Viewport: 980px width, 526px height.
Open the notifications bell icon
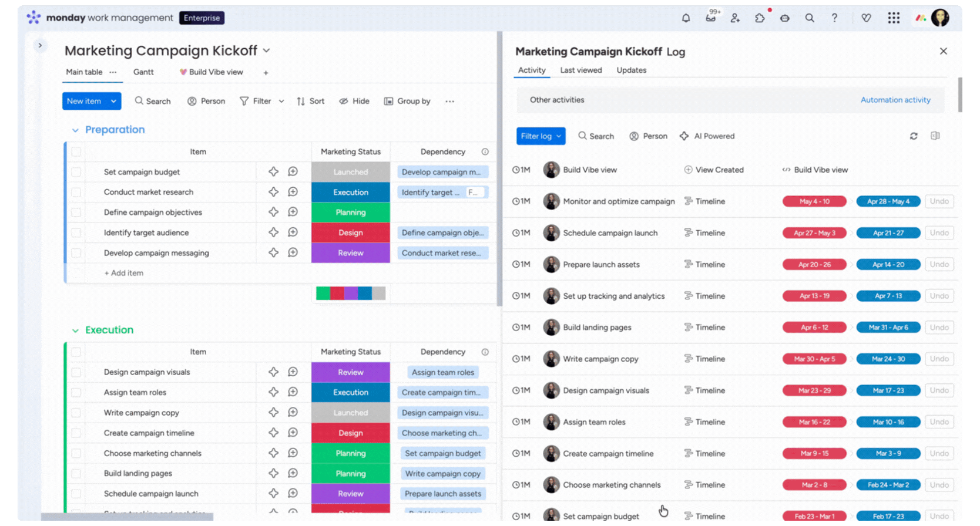(x=686, y=18)
